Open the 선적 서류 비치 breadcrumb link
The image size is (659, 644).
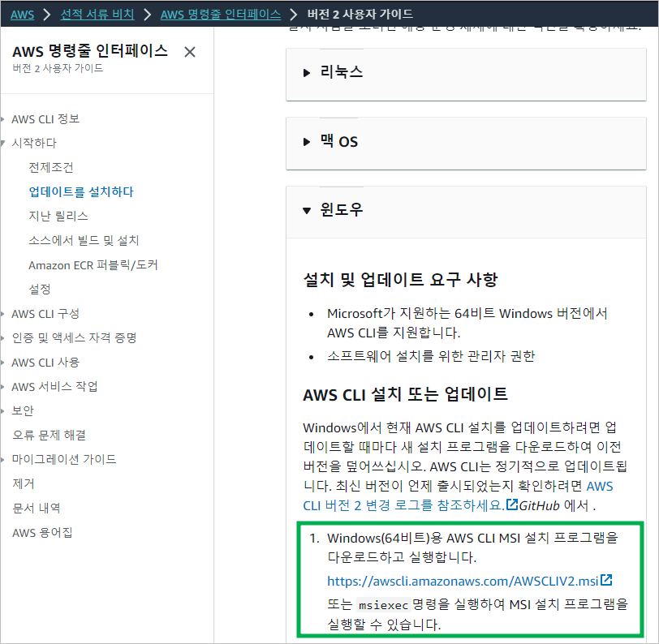[97, 15]
